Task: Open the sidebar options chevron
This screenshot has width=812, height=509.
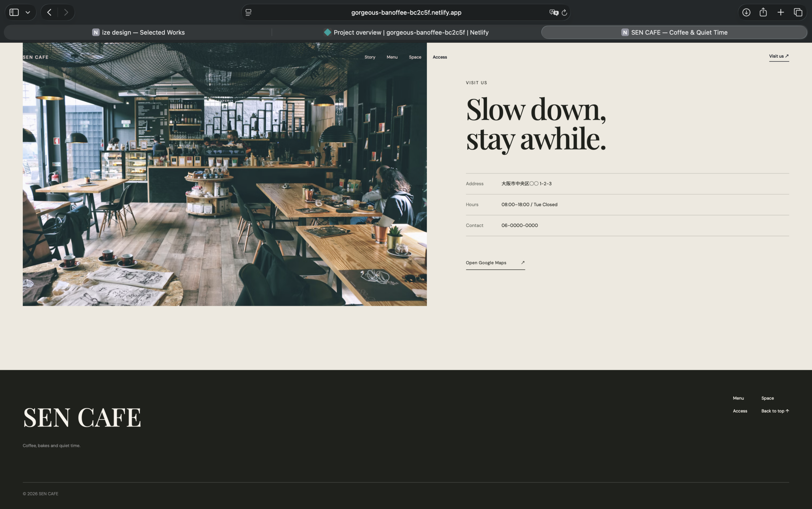Action: tap(28, 12)
